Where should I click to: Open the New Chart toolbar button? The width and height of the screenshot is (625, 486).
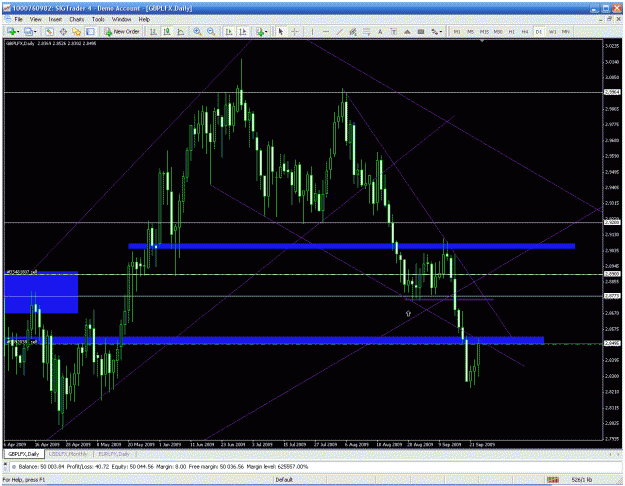pyautogui.click(x=11, y=31)
